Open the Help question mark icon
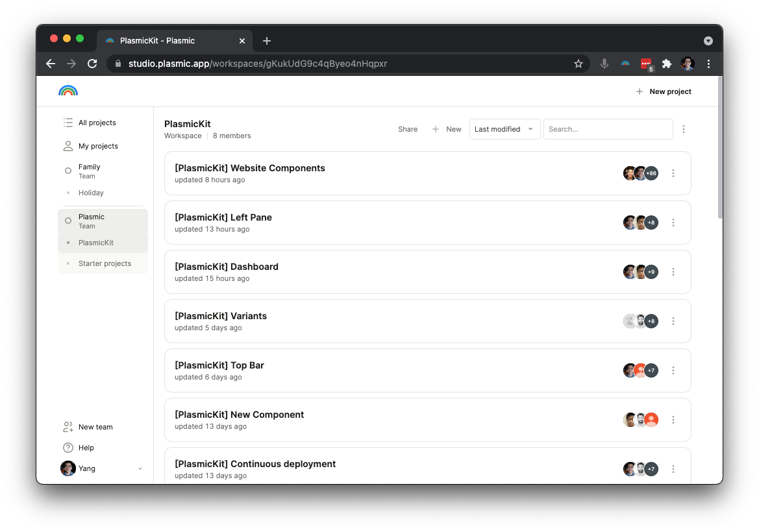This screenshot has height=532, width=759. (68, 448)
